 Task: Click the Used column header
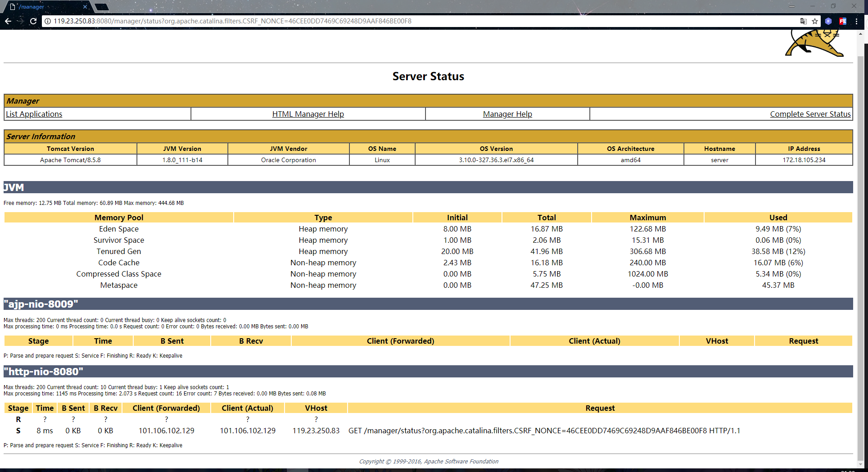[x=778, y=218]
